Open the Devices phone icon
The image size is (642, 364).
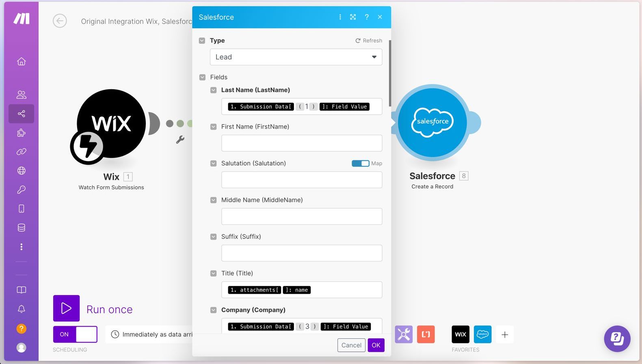(22, 209)
